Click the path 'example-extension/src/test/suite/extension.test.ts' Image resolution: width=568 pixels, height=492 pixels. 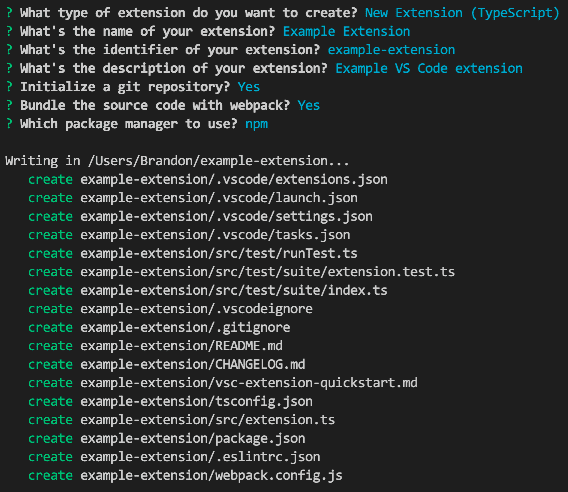click(268, 272)
